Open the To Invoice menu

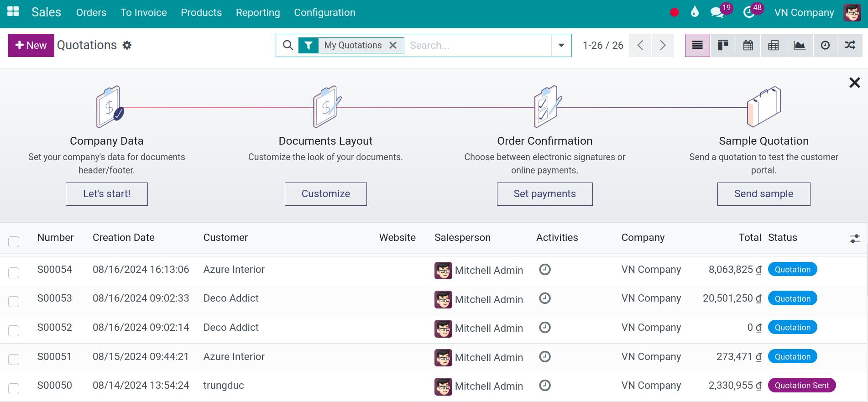(x=144, y=12)
